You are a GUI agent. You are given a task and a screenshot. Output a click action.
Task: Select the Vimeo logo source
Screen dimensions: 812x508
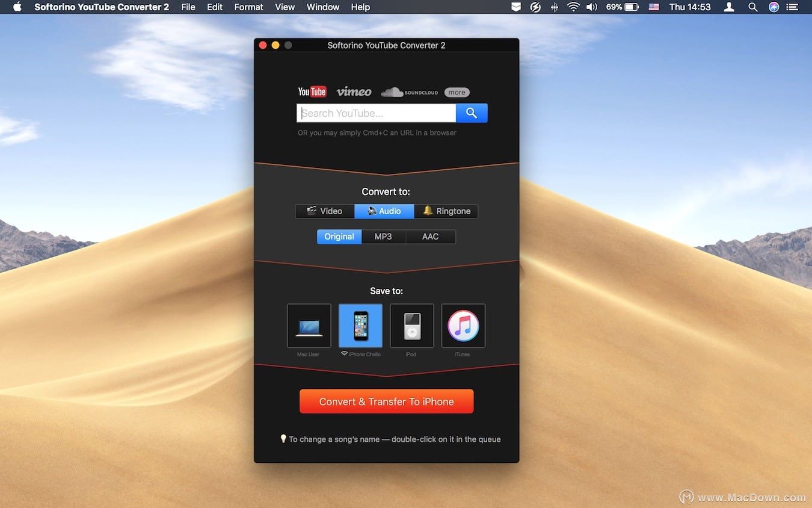(x=354, y=91)
